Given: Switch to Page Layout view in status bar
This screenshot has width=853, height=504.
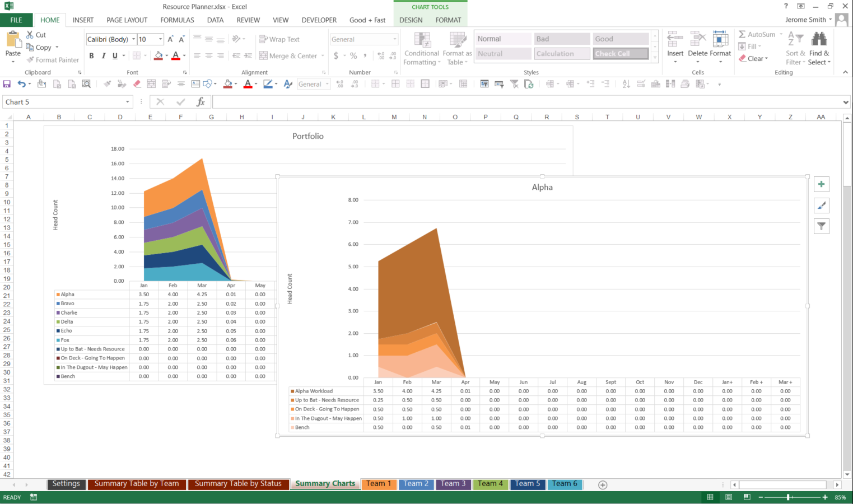Looking at the screenshot, I should [729, 497].
